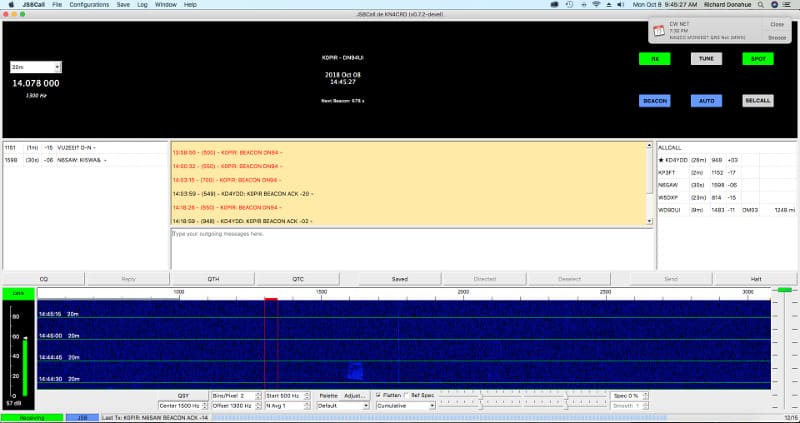Select the 1598 N6SAW band activity row
Viewport: 800px width, 423px height.
point(85,160)
